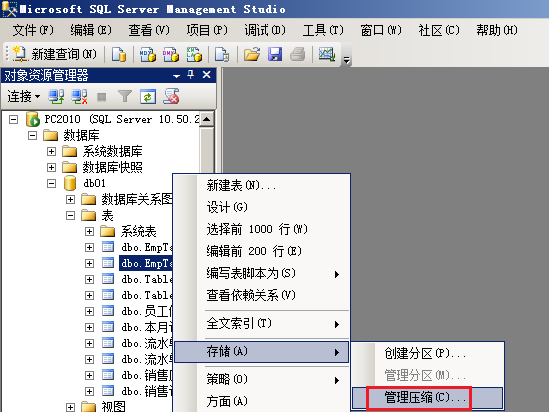The width and height of the screenshot is (549, 412).
Task: Click the print icon in toolbar
Action: pyautogui.click(x=298, y=54)
